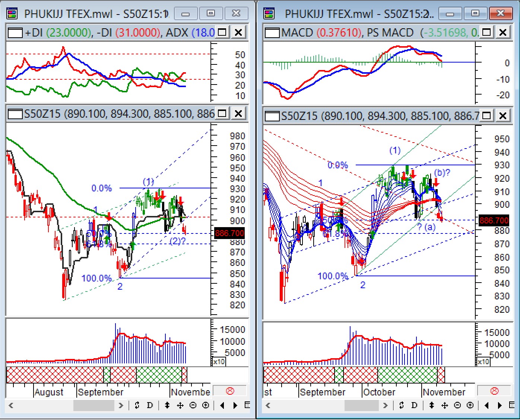Maximize the MACD indicator pane
Screen dimensions: 520x420
(486, 32)
